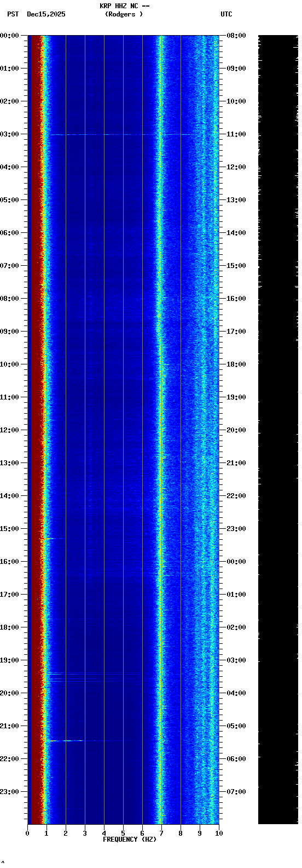Click the short event streak after 15:00 PST
Image resolution: width=302 pixels, height=868 pixels.
click(x=55, y=539)
